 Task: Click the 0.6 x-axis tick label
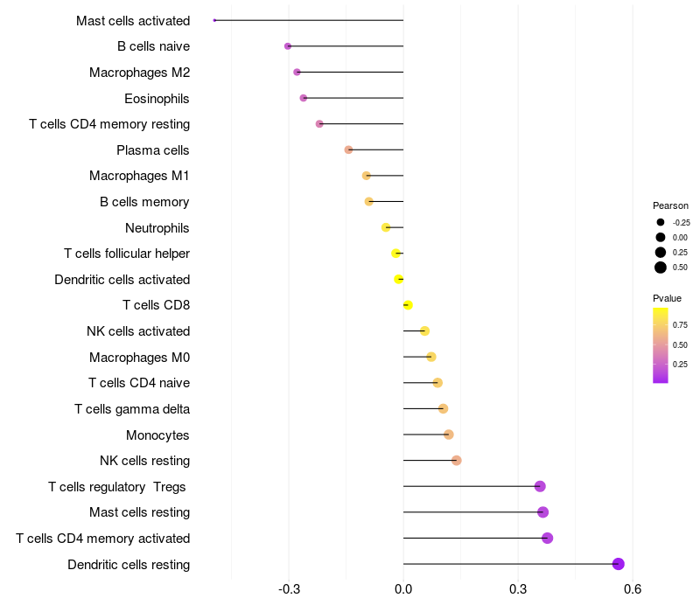633,589
